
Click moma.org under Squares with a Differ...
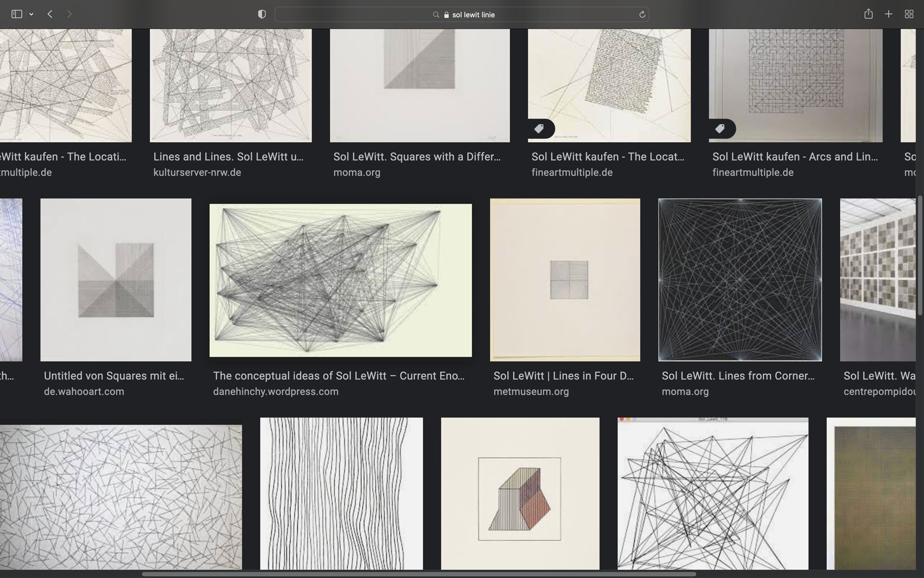(357, 172)
